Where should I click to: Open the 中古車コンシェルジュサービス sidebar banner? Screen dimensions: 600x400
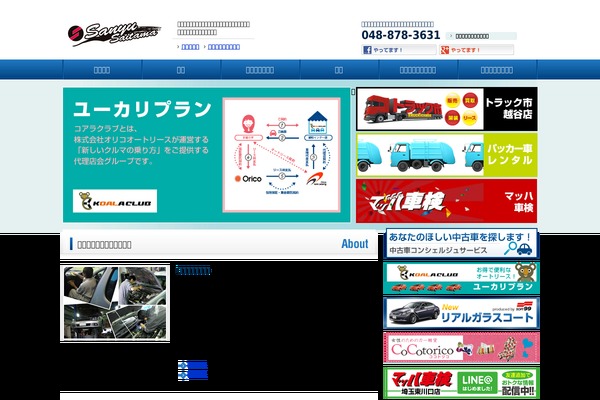[x=461, y=243]
